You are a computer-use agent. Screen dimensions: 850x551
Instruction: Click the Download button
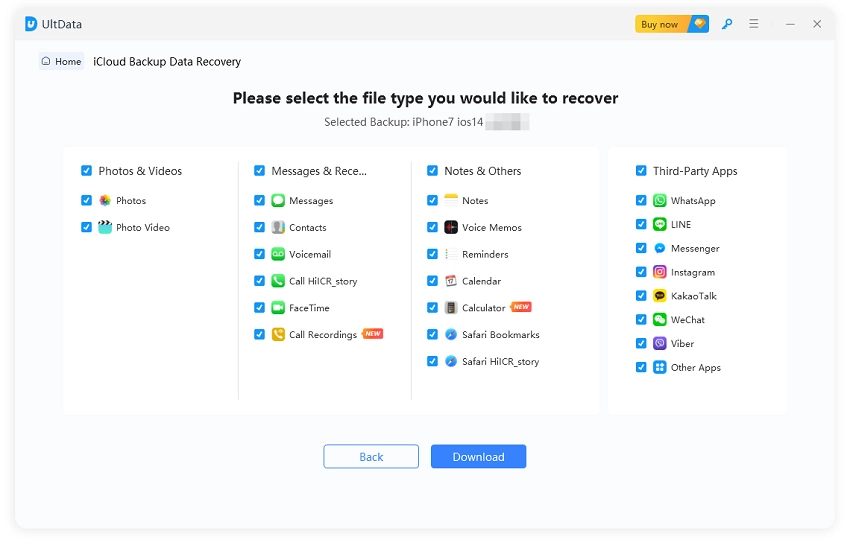point(478,457)
